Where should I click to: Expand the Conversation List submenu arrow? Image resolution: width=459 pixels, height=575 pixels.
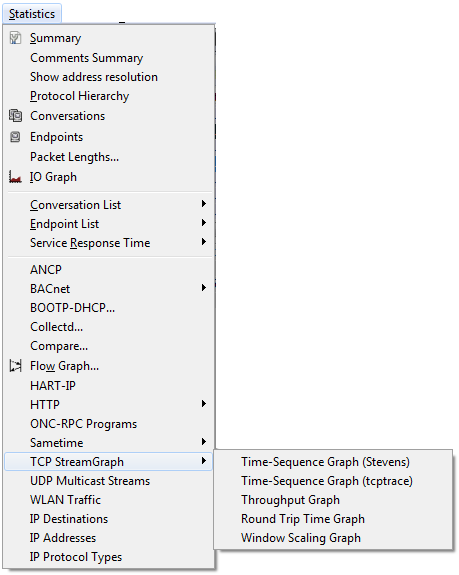tap(204, 204)
